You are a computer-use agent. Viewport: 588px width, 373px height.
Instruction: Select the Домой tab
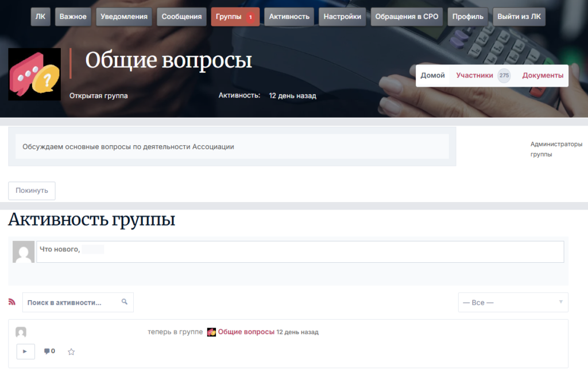[433, 76]
